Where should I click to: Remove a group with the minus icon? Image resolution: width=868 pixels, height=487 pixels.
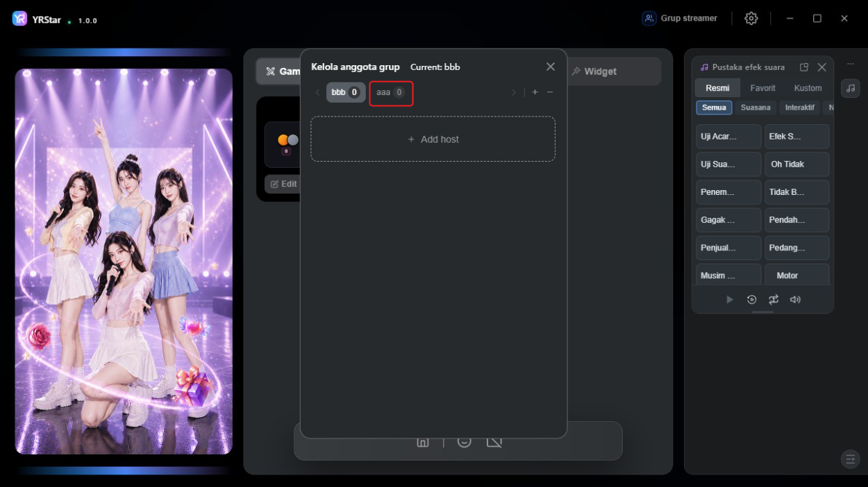(550, 92)
